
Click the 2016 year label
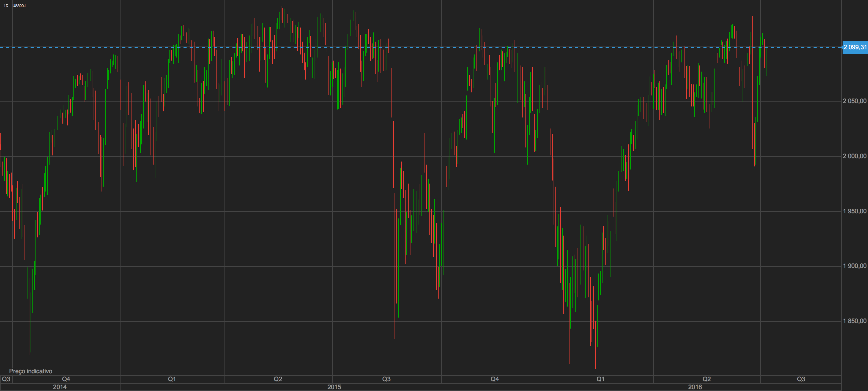click(695, 387)
